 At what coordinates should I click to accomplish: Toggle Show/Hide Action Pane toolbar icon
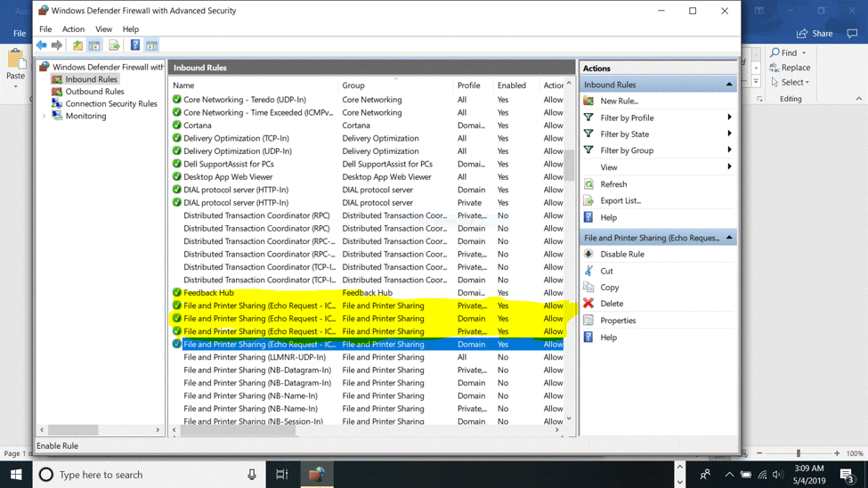click(151, 45)
